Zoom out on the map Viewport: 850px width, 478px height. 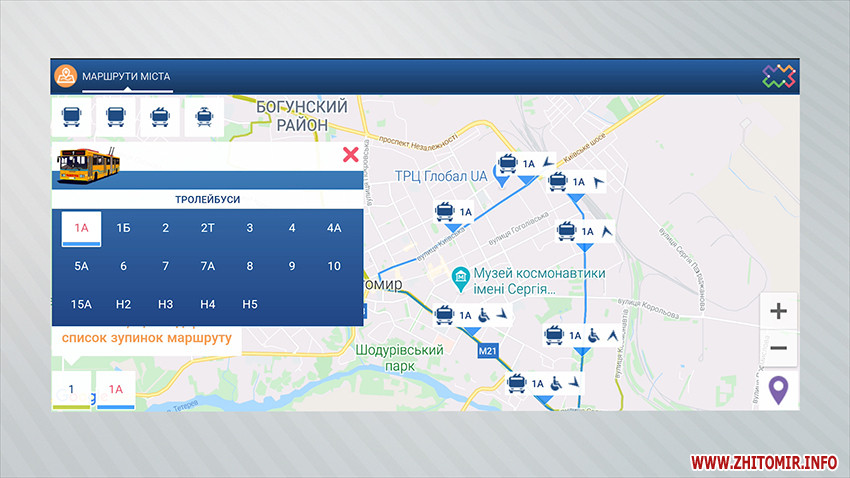coord(778,349)
